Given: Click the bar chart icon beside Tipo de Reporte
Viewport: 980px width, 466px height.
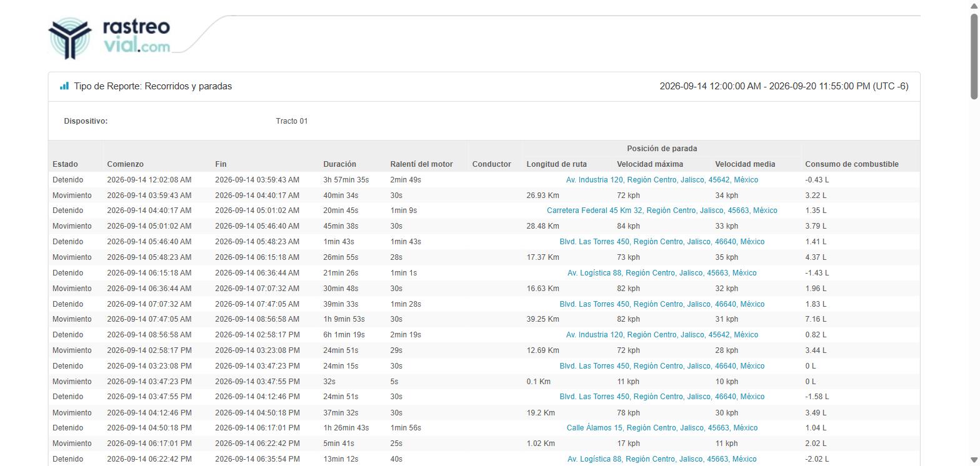Looking at the screenshot, I should pyautogui.click(x=64, y=86).
